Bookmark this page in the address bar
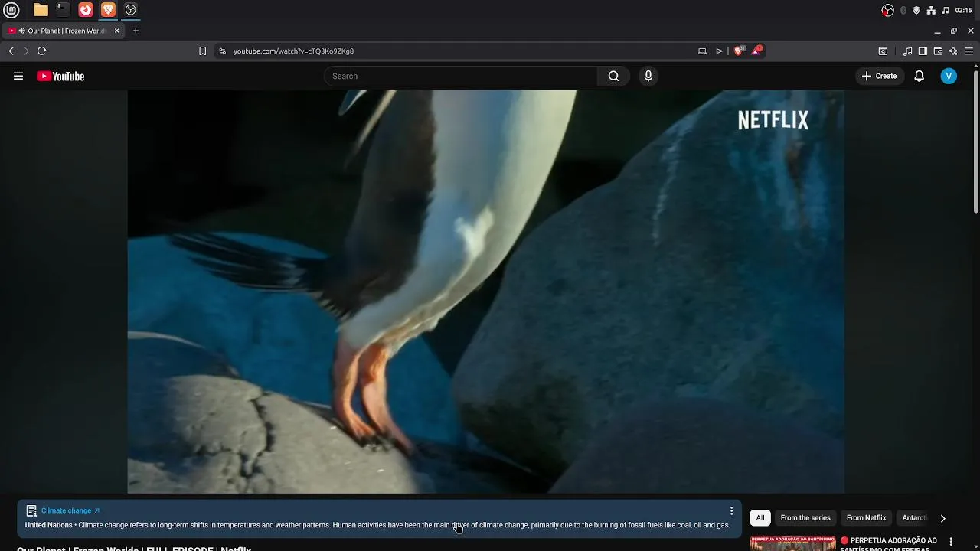Screen dimensions: 980x551 click(x=202, y=51)
